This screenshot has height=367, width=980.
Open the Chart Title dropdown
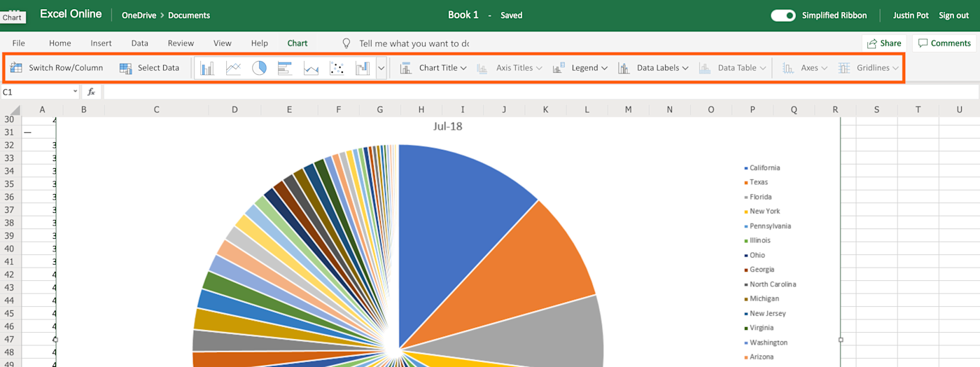(x=433, y=68)
